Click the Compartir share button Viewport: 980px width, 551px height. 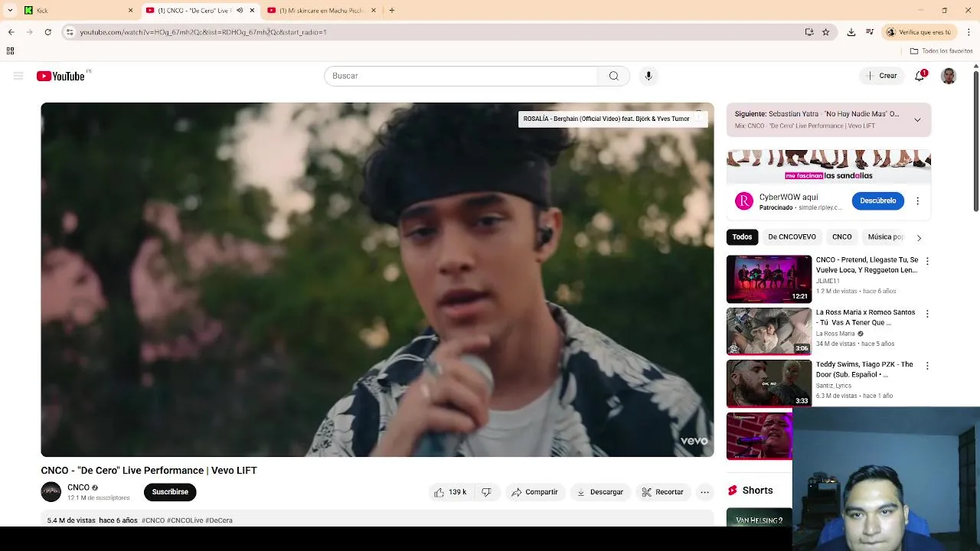pos(534,492)
